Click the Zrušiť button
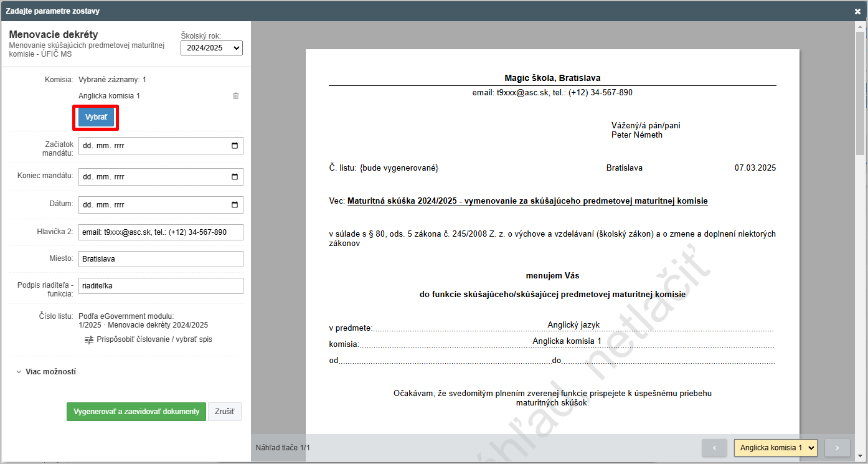 pyautogui.click(x=224, y=412)
